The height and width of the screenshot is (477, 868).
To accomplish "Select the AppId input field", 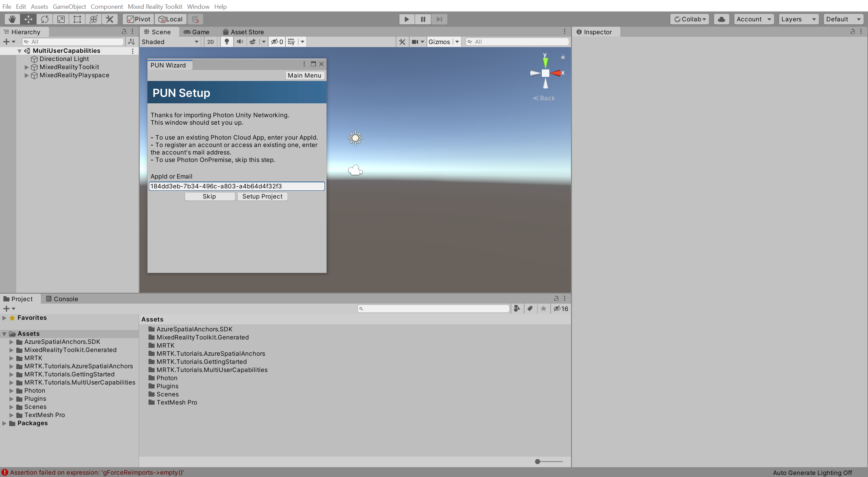I will click(236, 186).
